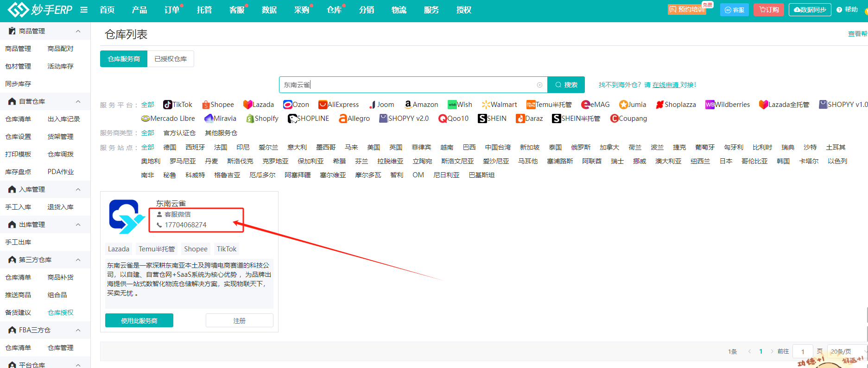868x368 pixels.
Task: Collapse the FBA三方仓 sidebar section
Action: point(78,330)
